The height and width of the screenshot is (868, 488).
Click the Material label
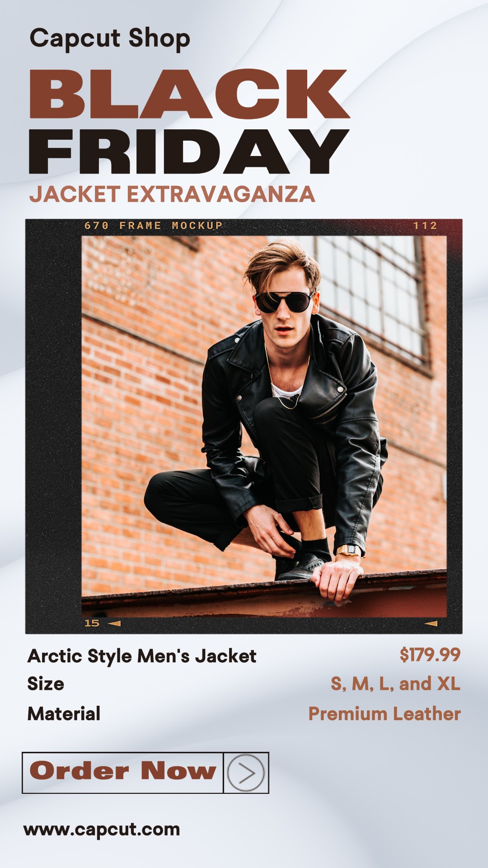point(64,714)
